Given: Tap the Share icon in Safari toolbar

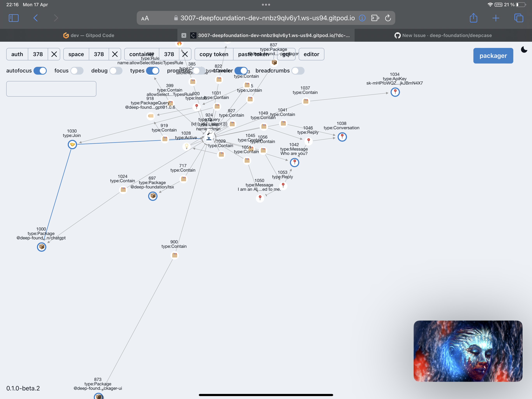Looking at the screenshot, I should [x=473, y=18].
